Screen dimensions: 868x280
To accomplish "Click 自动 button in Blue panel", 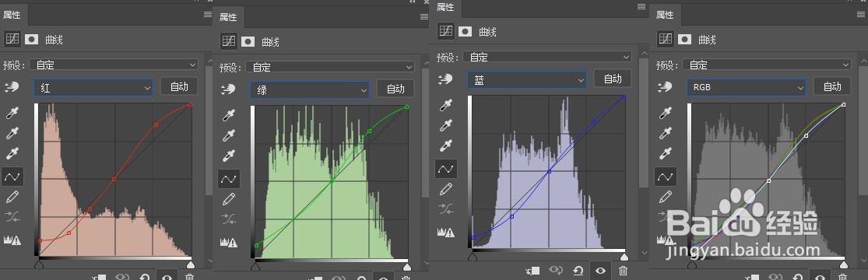I will tap(613, 79).
